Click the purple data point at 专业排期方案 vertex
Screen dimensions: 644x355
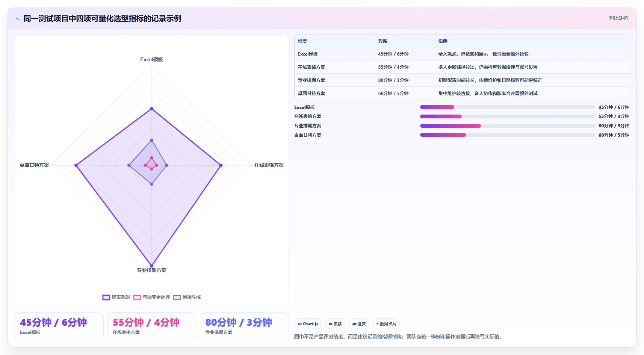(x=151, y=266)
